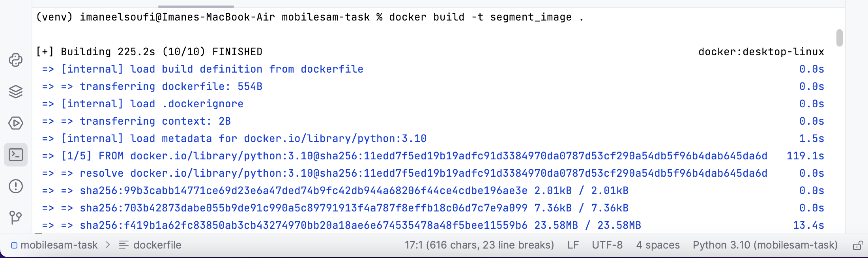
Task: Click the horizontal scrollbar above the terminal
Action: [x=196, y=6]
